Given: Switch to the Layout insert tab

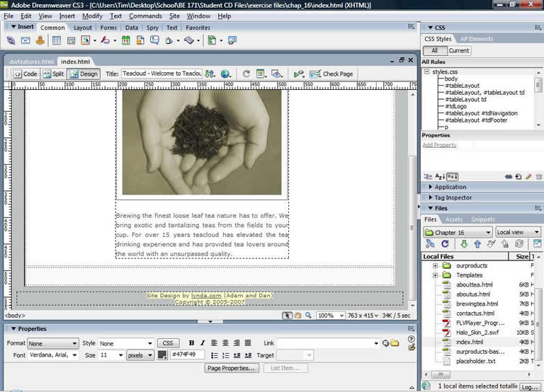Looking at the screenshot, I should 83,28.
